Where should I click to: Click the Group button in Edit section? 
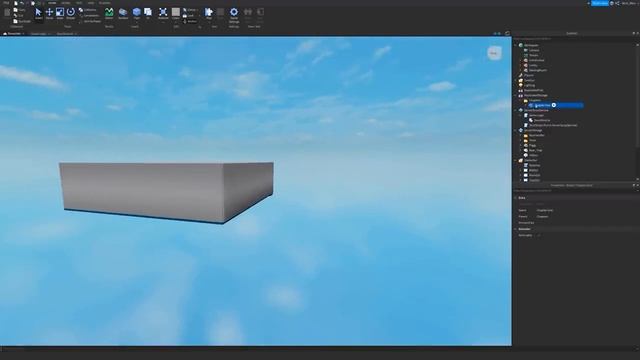click(x=190, y=10)
